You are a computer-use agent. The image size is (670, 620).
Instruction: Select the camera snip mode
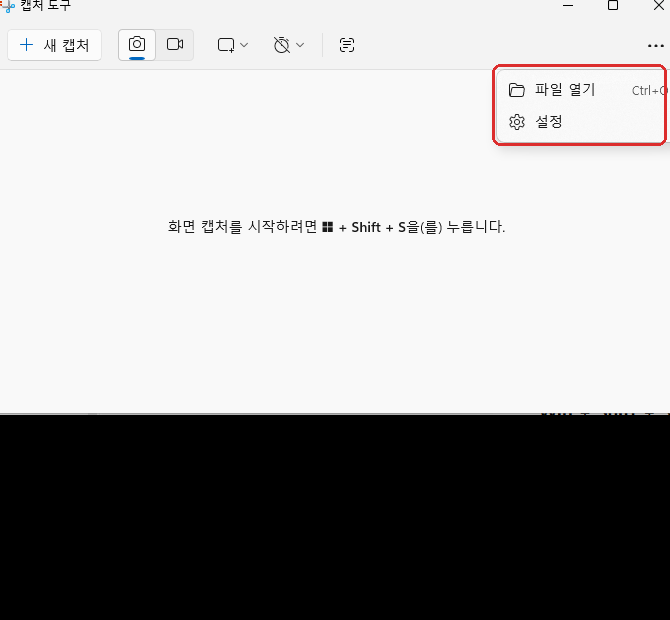[137, 45]
